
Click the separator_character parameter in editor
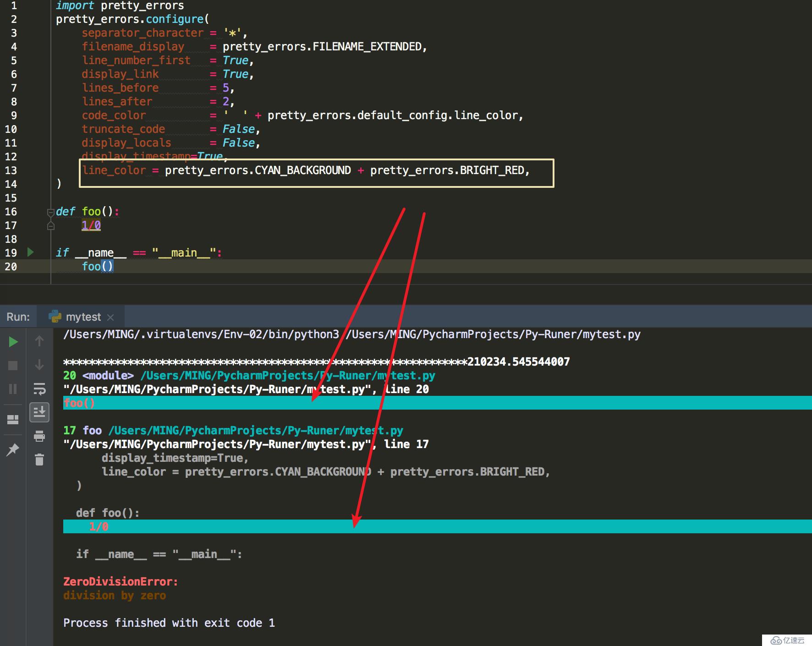click(x=143, y=33)
